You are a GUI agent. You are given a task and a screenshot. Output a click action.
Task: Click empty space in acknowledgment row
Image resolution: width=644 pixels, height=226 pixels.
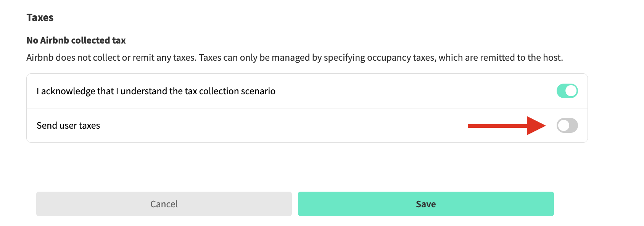click(x=401, y=91)
